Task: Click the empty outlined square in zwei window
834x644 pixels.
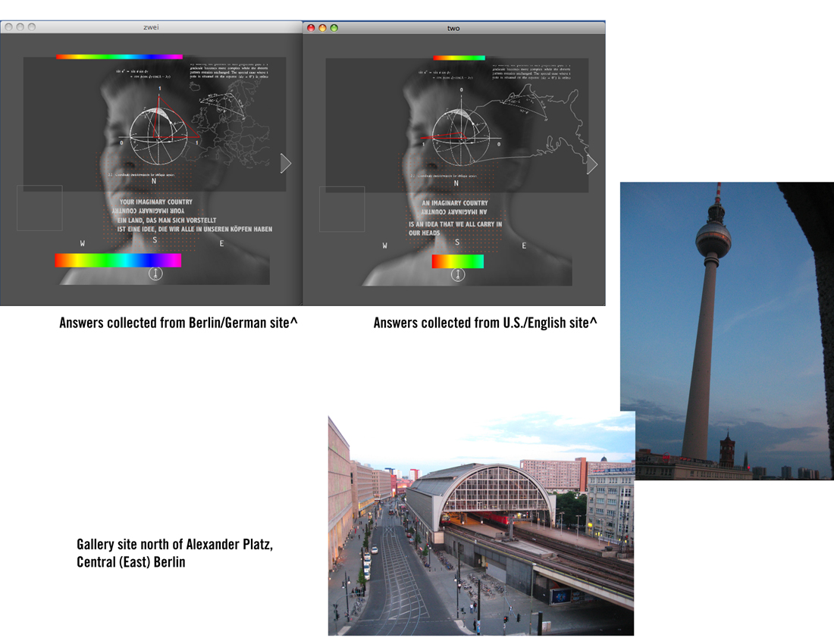Action: click(39, 208)
